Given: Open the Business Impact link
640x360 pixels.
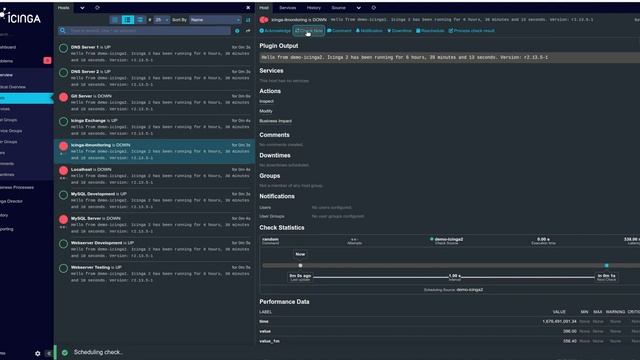Looking at the screenshot, I should coord(276,121).
